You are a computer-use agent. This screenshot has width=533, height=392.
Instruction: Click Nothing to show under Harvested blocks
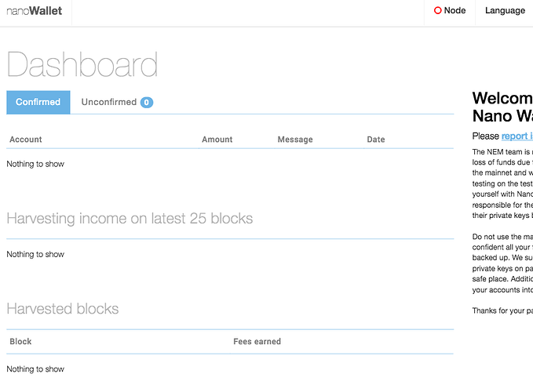tap(35, 369)
